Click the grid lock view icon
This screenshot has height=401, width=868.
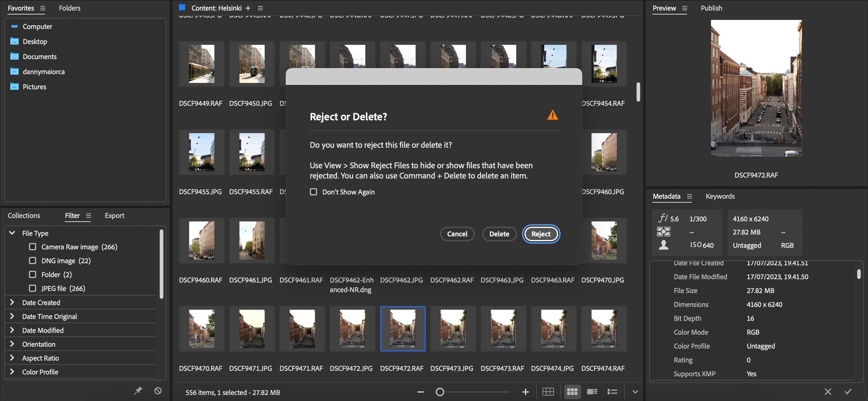click(x=548, y=392)
